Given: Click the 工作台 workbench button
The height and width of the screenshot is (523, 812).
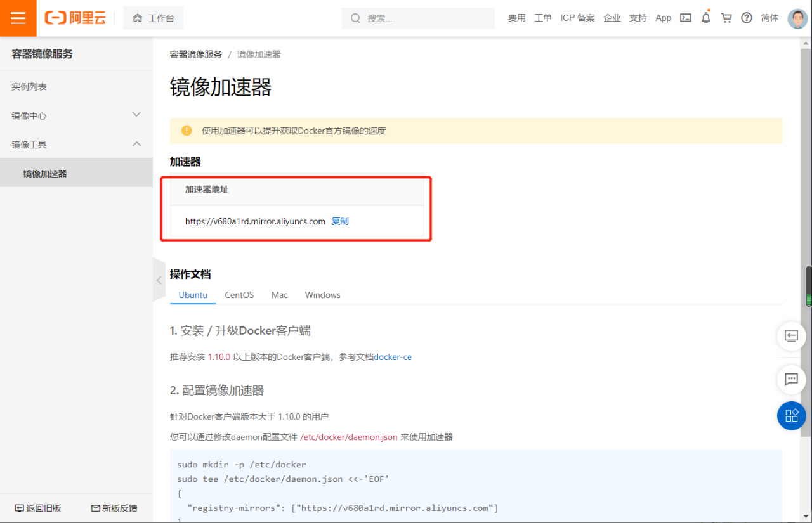Looking at the screenshot, I should 154,18.
